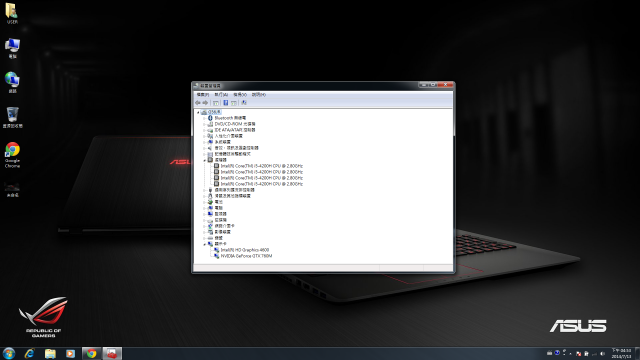
Task: Switch to Chrome on the taskbar
Action: tap(91, 353)
